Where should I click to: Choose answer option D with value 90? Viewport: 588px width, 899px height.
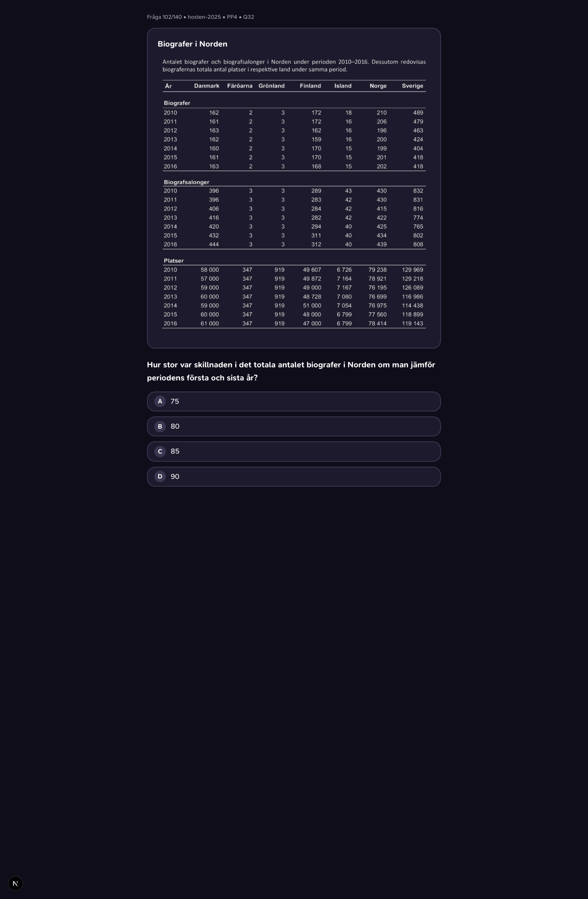click(294, 476)
